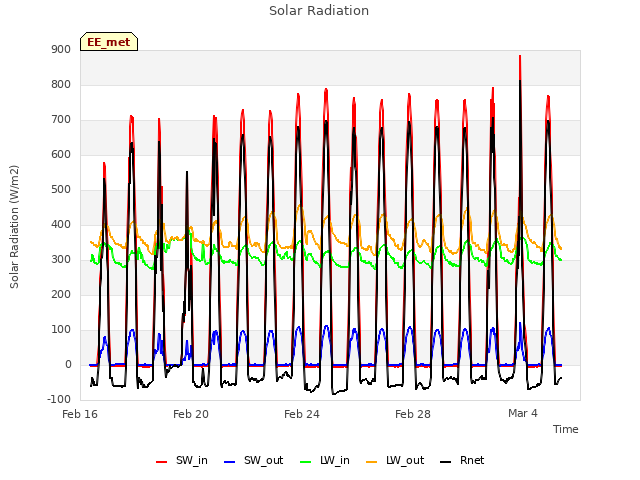
Task: Click the Feb 28 axis tick label
Action: coord(413,414)
